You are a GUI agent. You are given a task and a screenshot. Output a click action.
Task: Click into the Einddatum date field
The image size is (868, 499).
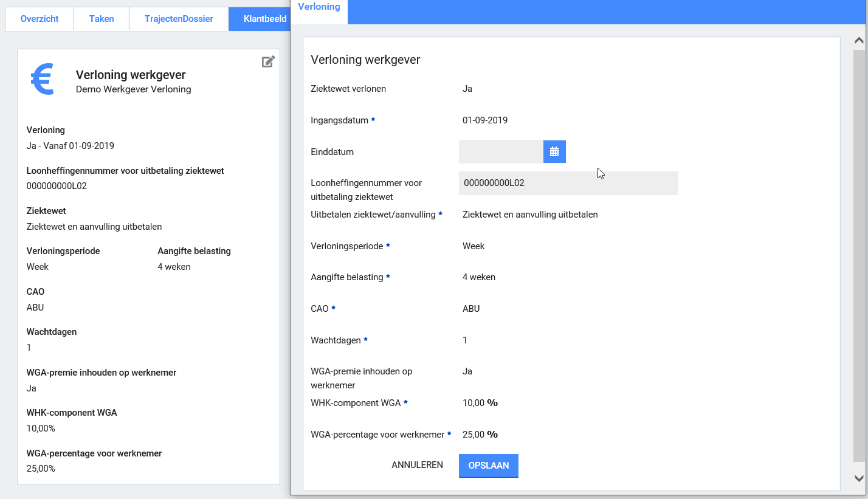(x=501, y=152)
